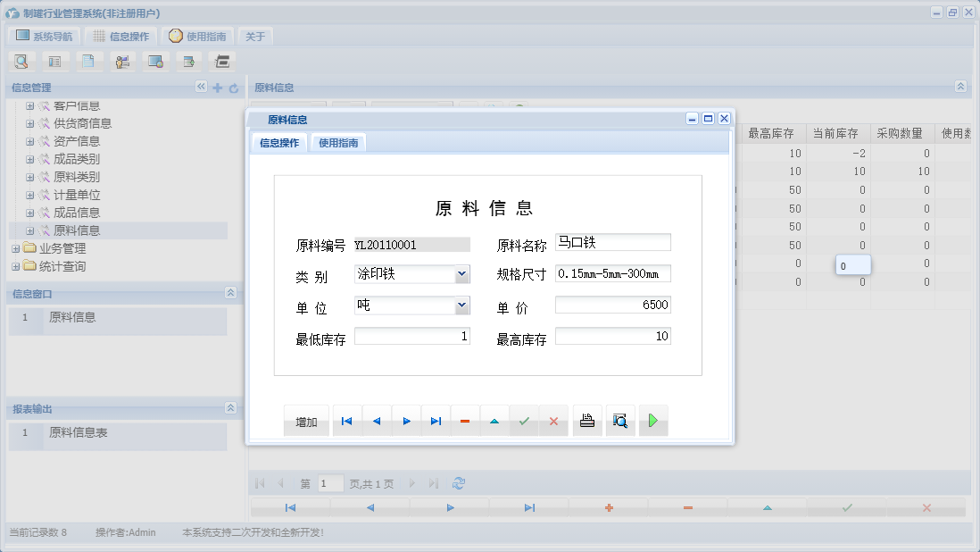Click orange minus icon in bottom bar
The height and width of the screenshot is (552, 980).
[688, 507]
